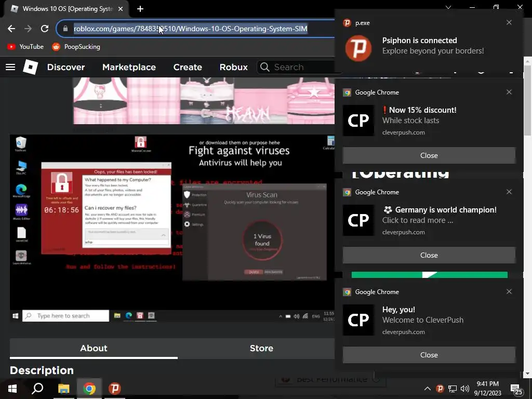Open the Action Center notifications icon
The height and width of the screenshot is (399, 532).
pos(516,389)
